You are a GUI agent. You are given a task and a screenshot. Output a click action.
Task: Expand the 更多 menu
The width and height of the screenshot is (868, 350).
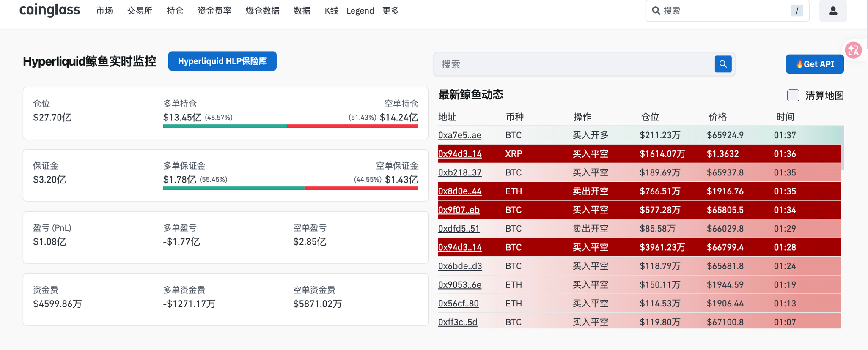390,11
